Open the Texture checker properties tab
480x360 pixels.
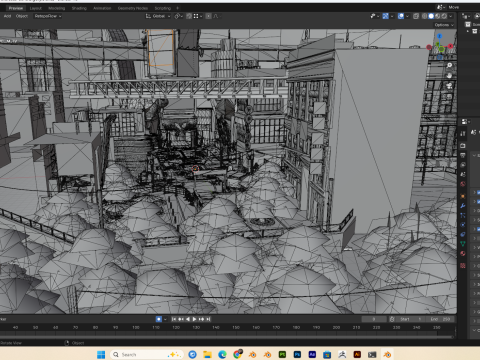tap(463, 266)
